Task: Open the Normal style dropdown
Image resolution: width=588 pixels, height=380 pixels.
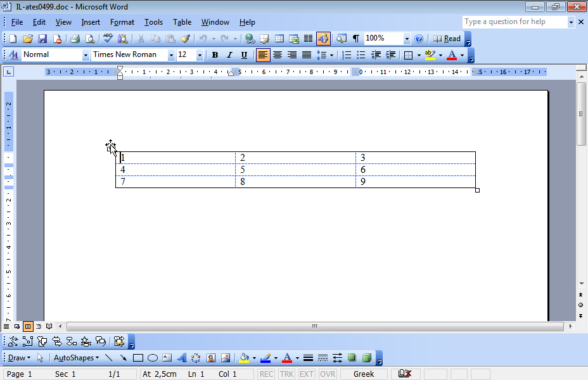Action: [86, 55]
